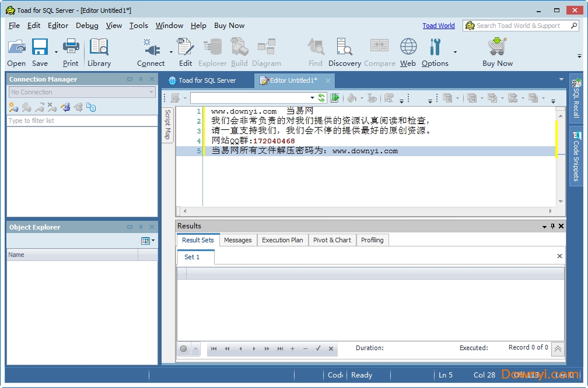Click the Type to filter list field
This screenshot has height=388, width=588.
82,121
